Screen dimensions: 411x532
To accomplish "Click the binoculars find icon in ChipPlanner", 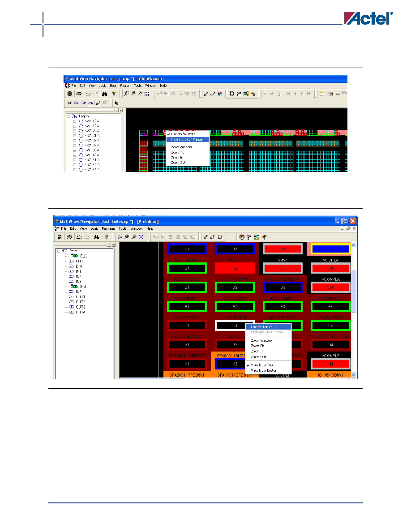I will 104,94.
